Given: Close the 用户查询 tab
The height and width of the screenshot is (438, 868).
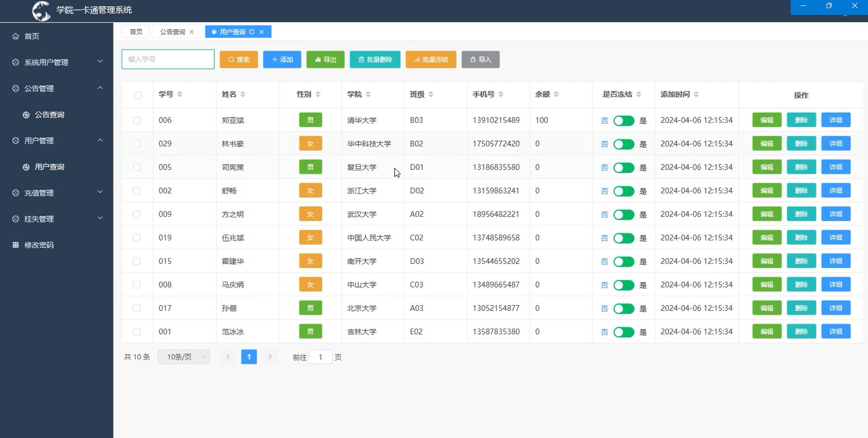Looking at the screenshot, I should [261, 32].
